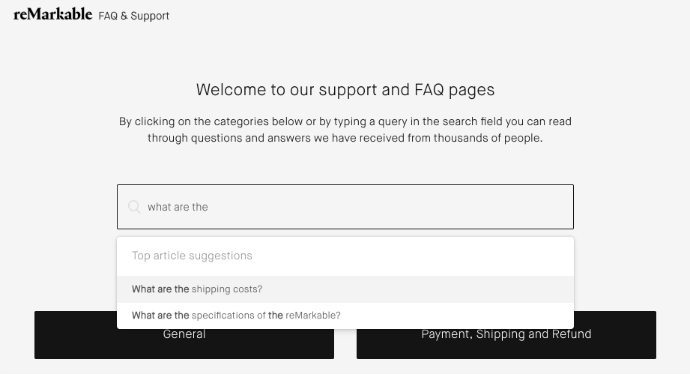Click the "Welcome to our support" heading
Screen dimensions: 690x374
point(345,90)
